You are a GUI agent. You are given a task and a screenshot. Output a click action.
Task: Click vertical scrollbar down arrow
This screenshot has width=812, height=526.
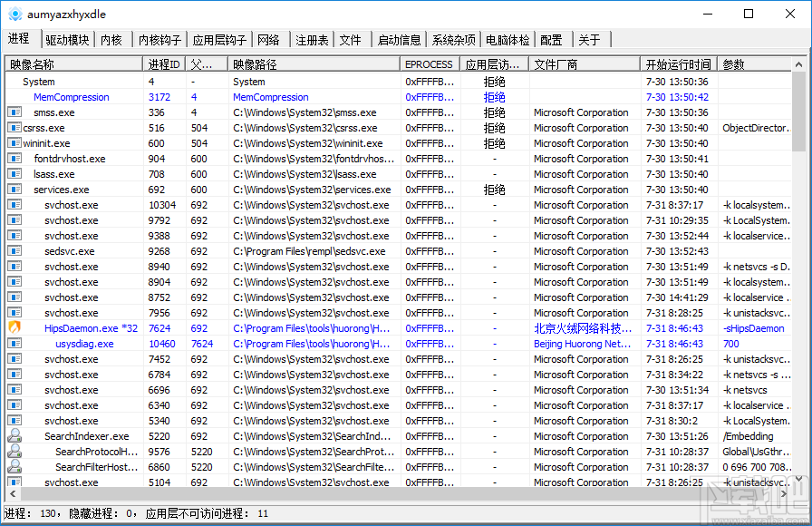pyautogui.click(x=798, y=478)
